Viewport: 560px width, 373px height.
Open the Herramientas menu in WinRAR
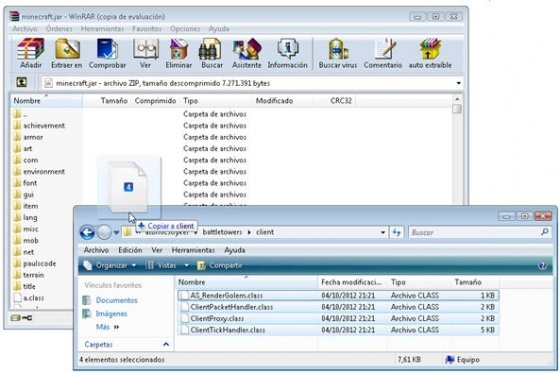tap(102, 29)
